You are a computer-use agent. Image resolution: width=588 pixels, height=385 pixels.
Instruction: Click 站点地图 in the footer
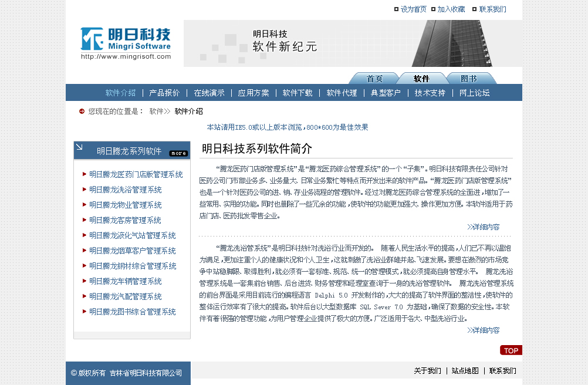point(465,371)
